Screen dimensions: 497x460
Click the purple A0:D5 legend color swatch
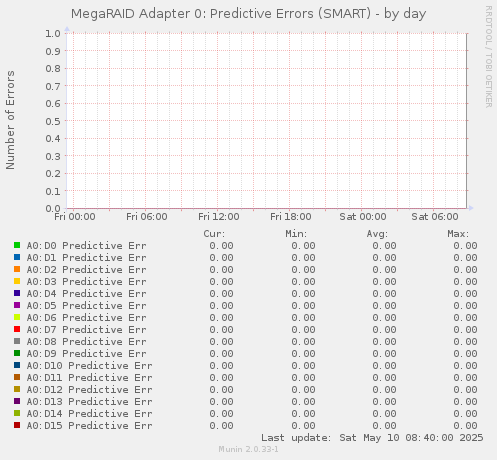pyautogui.click(x=17, y=305)
